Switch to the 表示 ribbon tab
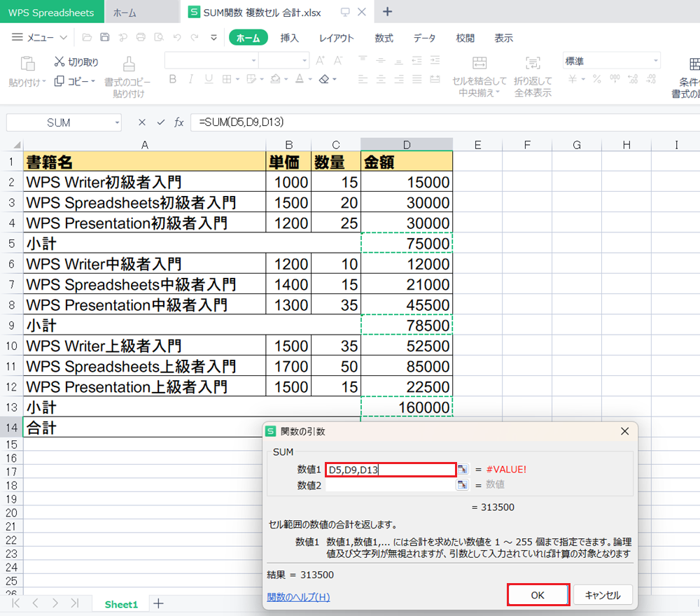700x616 pixels. pos(503,38)
